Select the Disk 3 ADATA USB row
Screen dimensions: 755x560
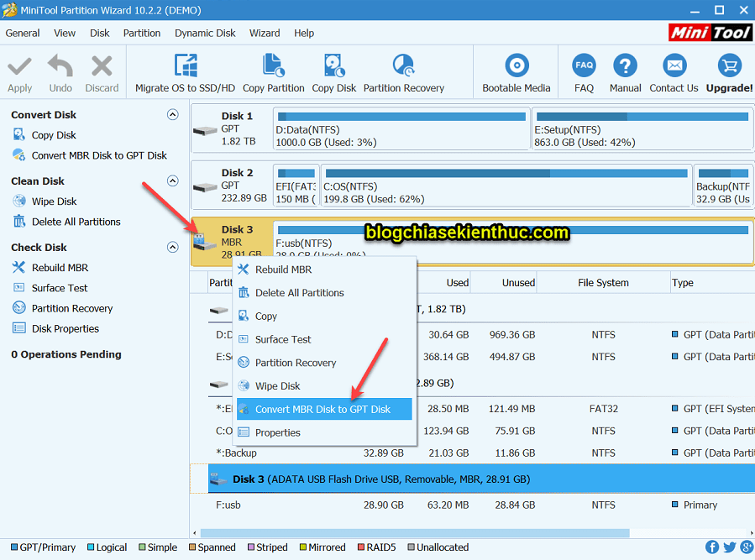click(481, 479)
